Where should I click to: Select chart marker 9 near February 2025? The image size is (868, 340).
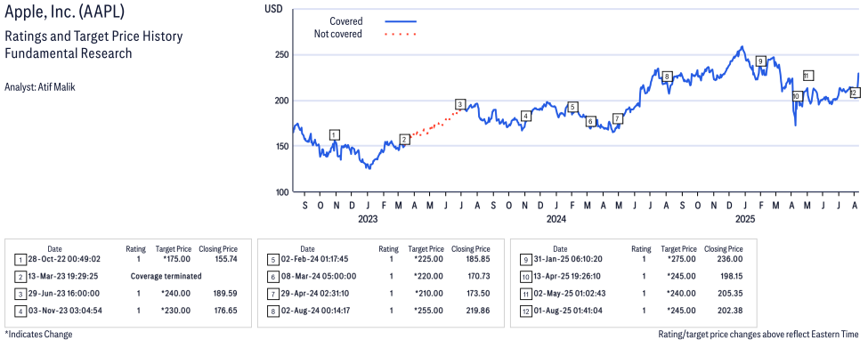click(760, 61)
